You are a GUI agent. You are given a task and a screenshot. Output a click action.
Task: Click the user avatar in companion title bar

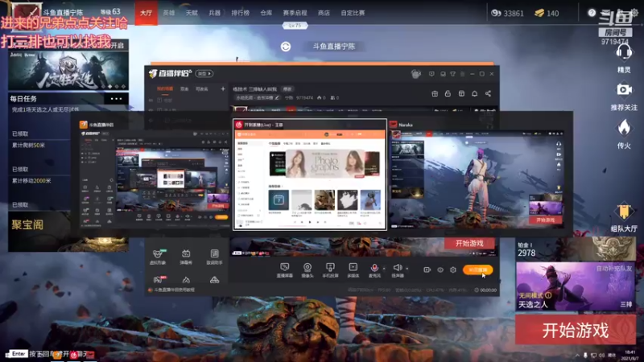click(415, 74)
